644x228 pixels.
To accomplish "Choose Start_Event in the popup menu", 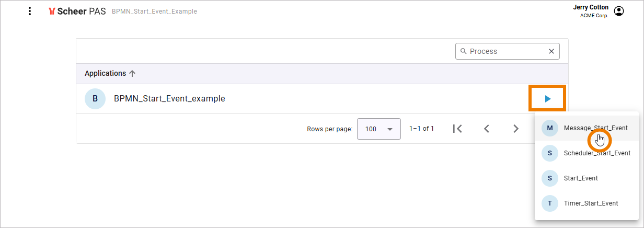I will [x=580, y=178].
